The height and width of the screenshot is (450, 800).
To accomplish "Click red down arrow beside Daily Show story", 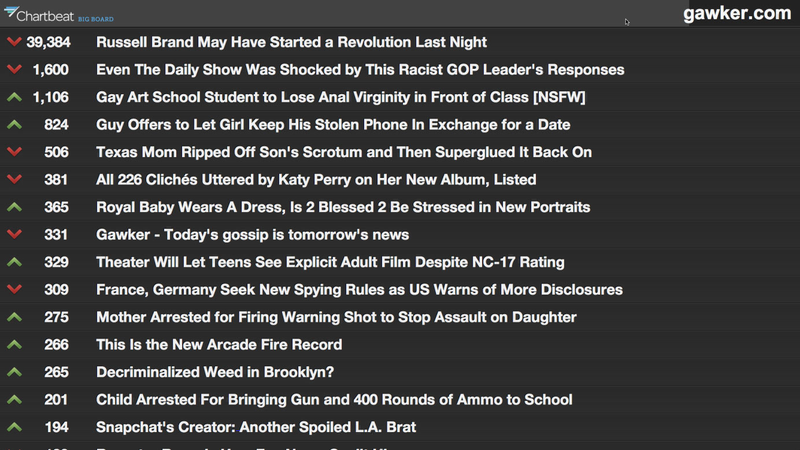I will click(x=14, y=69).
